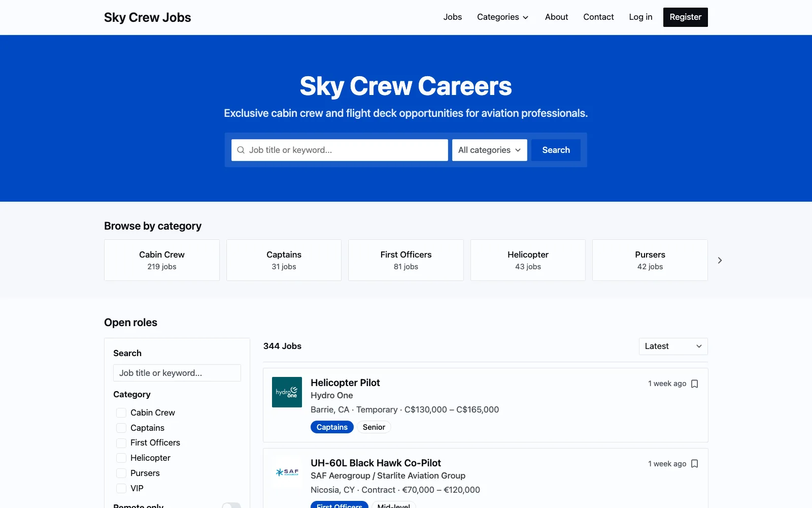The width and height of the screenshot is (812, 508).
Task: Bookmark the UH-60L Black Hawk Co-Pilot job
Action: (x=695, y=464)
